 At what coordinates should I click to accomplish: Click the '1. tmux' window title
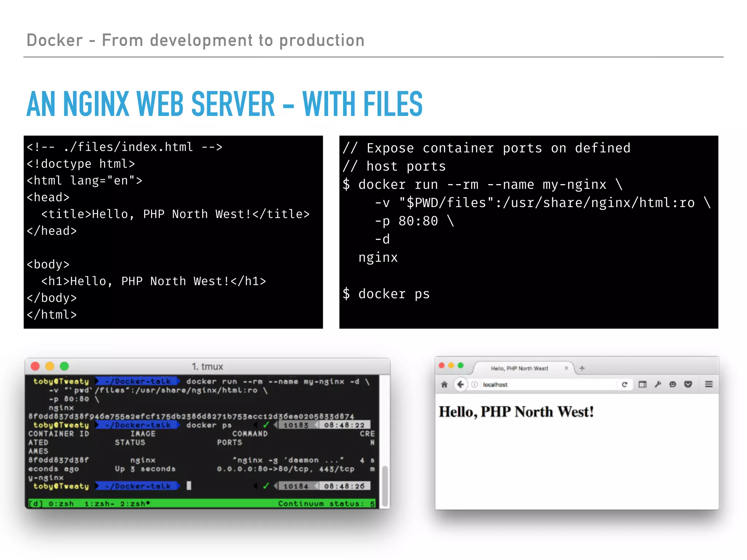tap(207, 366)
